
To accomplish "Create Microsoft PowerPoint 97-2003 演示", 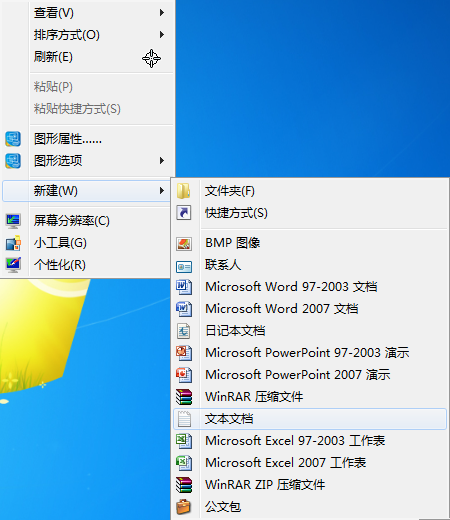I will [x=310, y=353].
